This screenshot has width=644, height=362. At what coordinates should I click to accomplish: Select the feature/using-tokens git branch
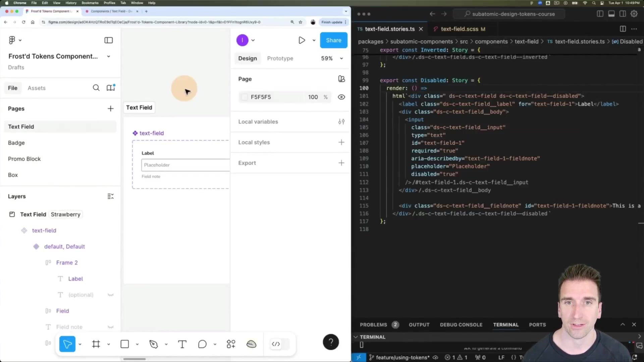(399, 357)
